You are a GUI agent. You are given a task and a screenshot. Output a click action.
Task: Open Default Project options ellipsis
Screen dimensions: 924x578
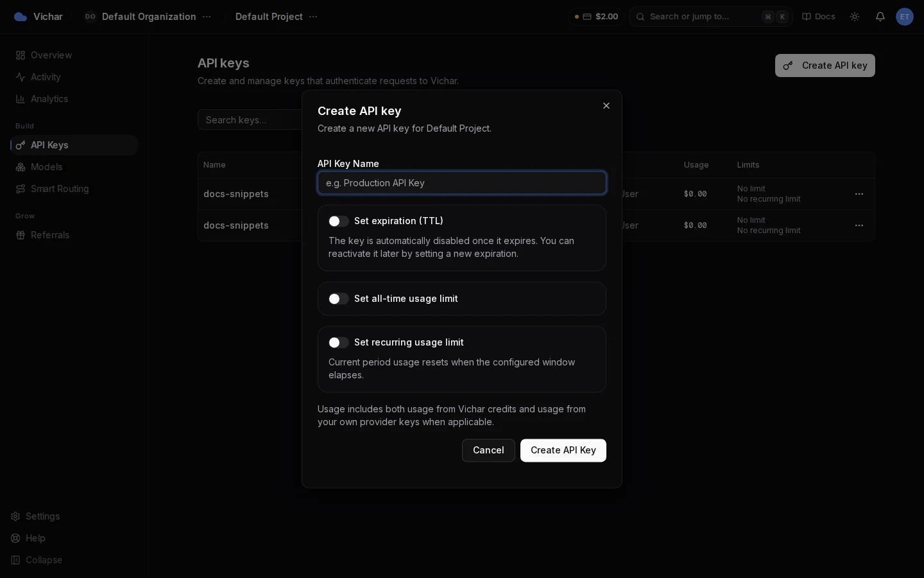coord(313,17)
